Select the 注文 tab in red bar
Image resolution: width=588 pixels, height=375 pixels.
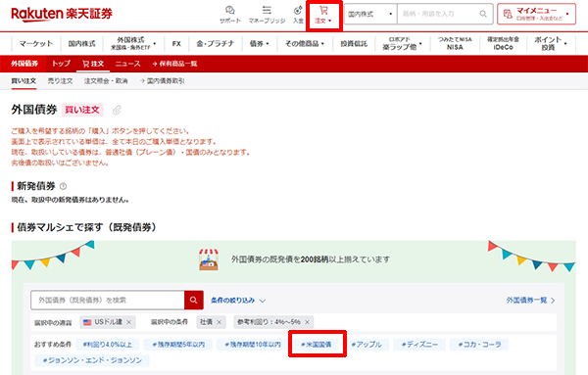pyautogui.click(x=93, y=64)
